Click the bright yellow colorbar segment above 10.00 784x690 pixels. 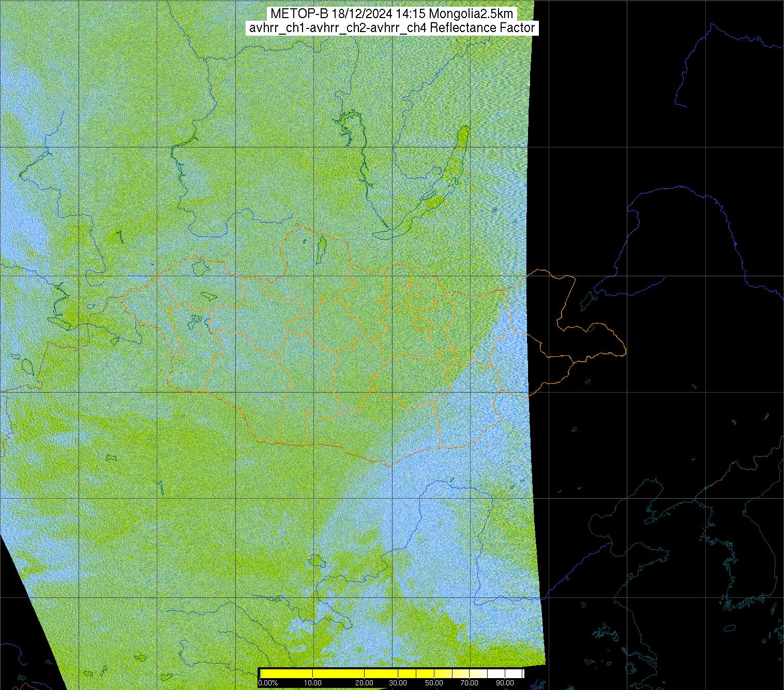(338, 673)
